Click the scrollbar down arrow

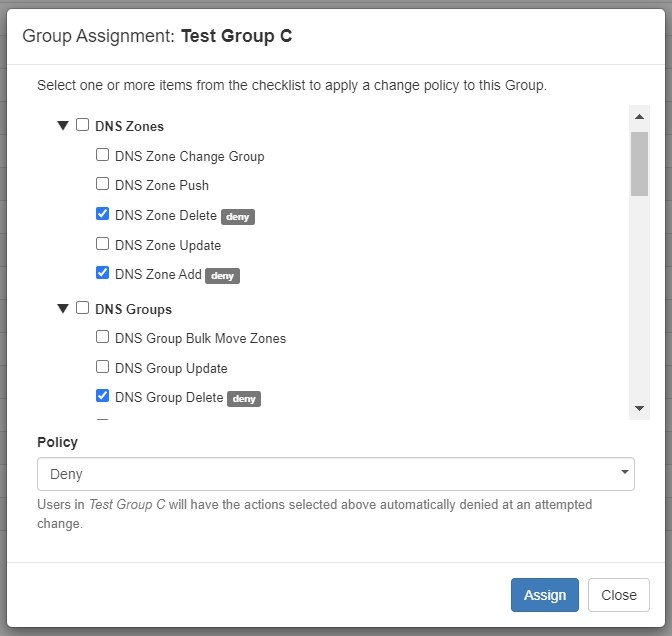[639, 408]
